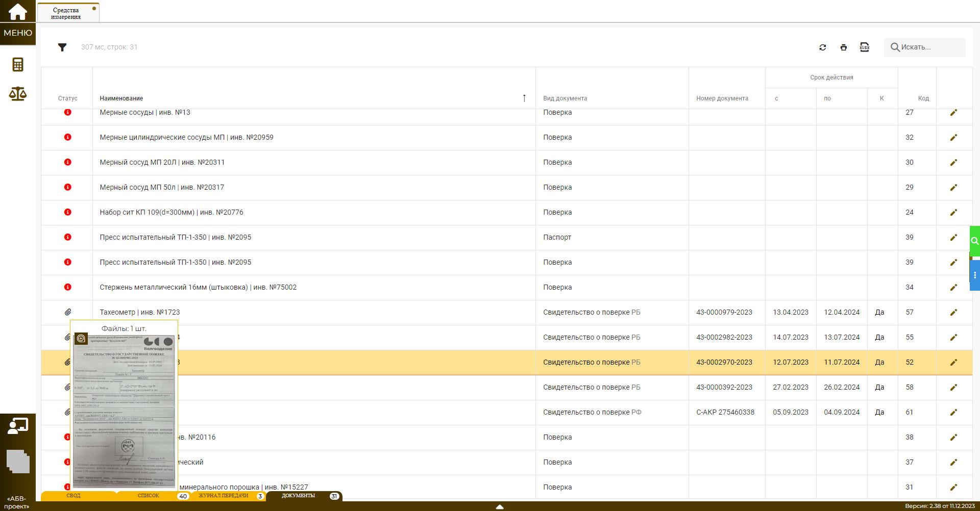Refresh the documents table

click(822, 47)
